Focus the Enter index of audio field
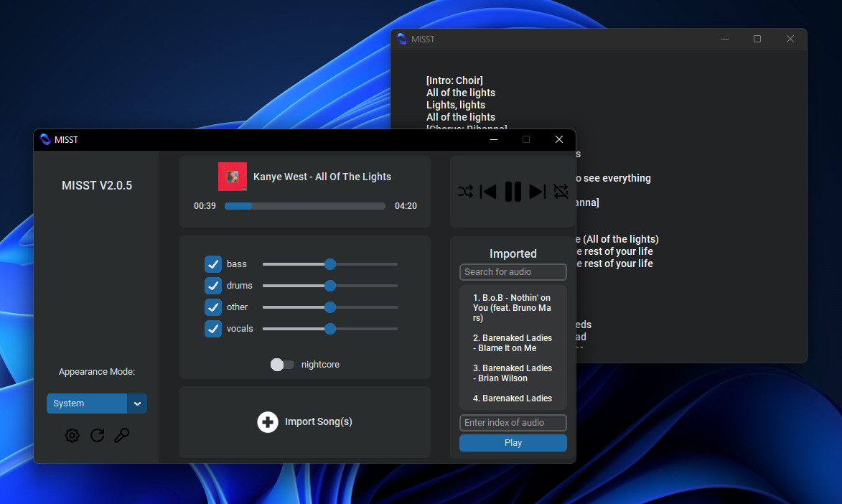This screenshot has height=504, width=842. point(513,423)
